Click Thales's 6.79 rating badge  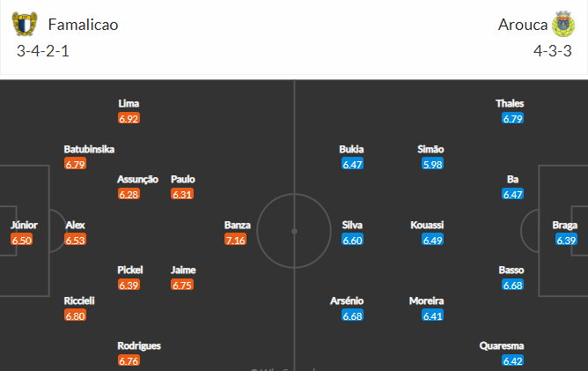(x=512, y=118)
